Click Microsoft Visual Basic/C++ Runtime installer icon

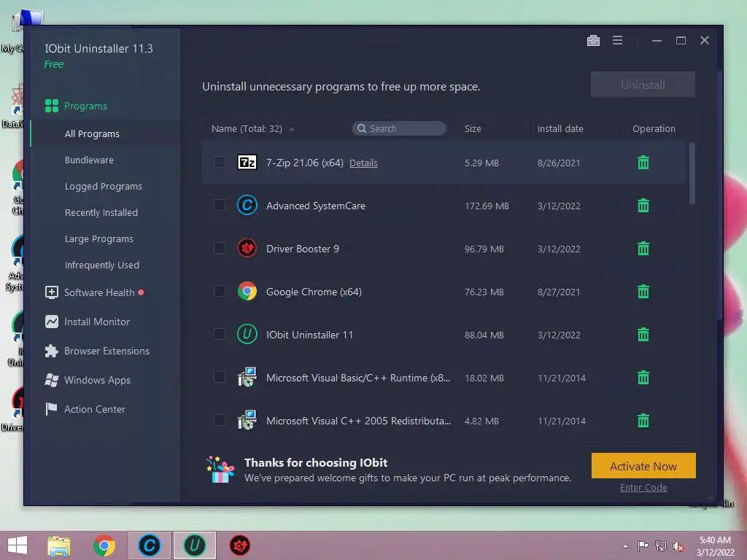coord(247,377)
